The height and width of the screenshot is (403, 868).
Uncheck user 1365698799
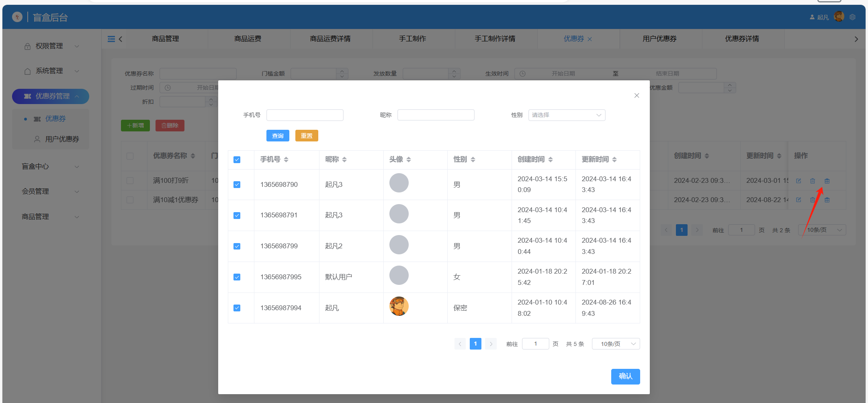pyautogui.click(x=237, y=246)
